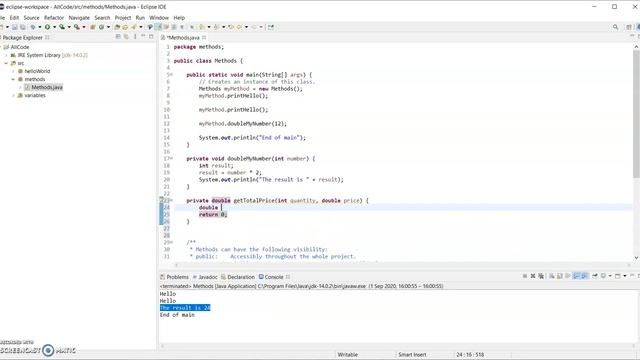640x360 pixels.
Task: Switch to the Javadoc tab
Action: tap(205, 277)
